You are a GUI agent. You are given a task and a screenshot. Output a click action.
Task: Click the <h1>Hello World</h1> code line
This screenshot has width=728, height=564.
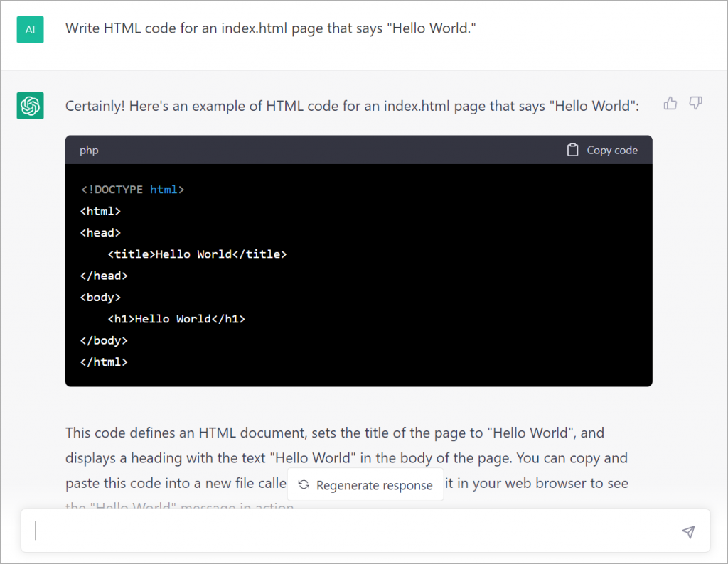[176, 319]
